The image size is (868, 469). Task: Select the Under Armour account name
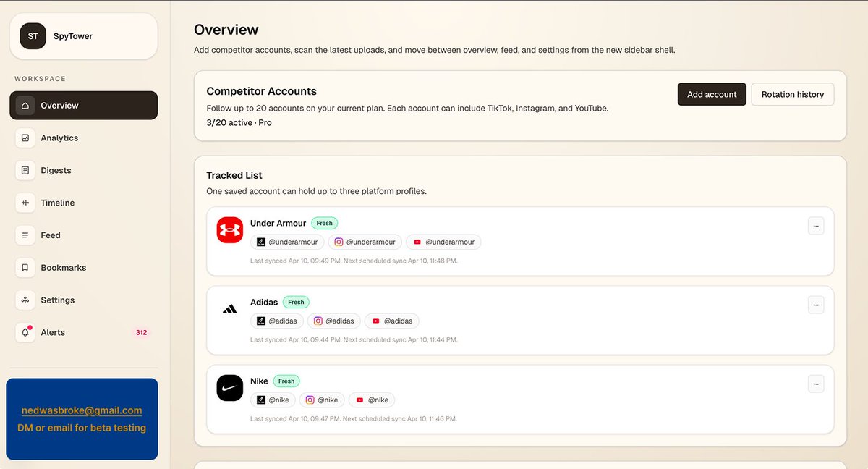(278, 223)
